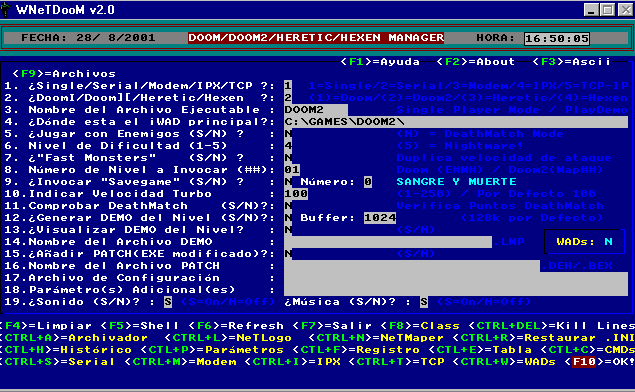Click the CTRL+A Archivador shortcut
Image resolution: width=635 pixels, height=392 pixels.
click(74, 338)
